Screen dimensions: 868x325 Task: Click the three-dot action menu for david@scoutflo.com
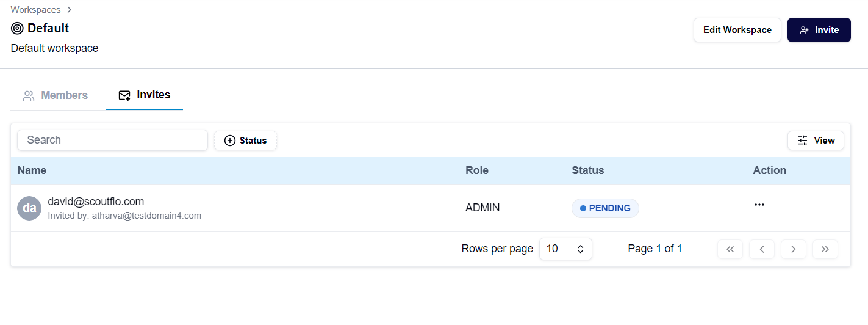click(x=759, y=205)
